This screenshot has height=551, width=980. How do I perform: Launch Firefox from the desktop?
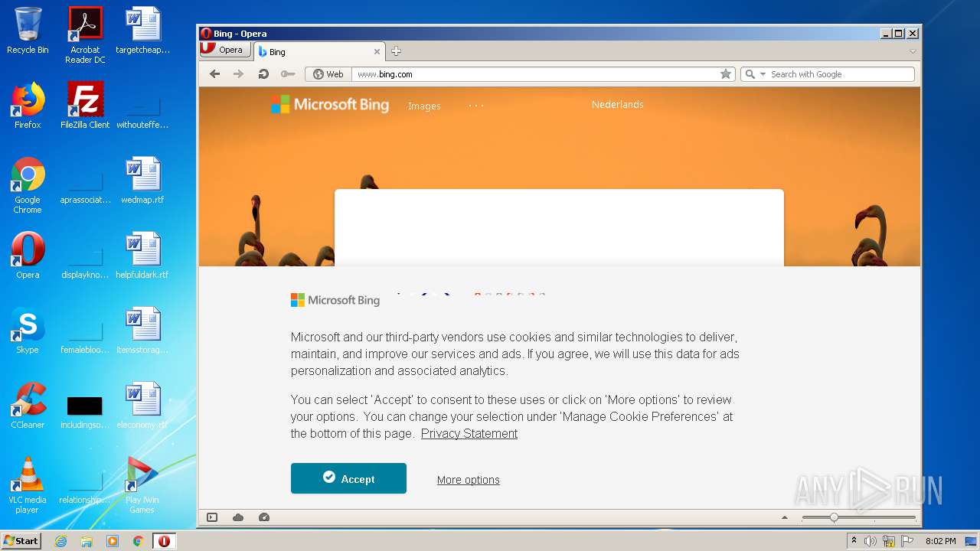[28, 106]
